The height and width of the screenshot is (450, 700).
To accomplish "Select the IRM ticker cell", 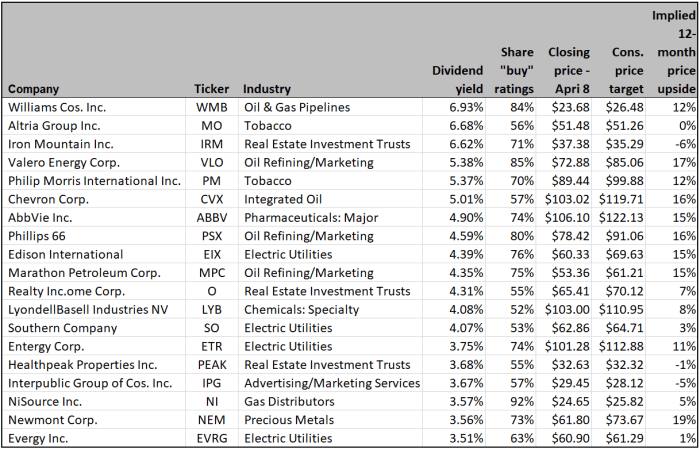I will (x=211, y=144).
